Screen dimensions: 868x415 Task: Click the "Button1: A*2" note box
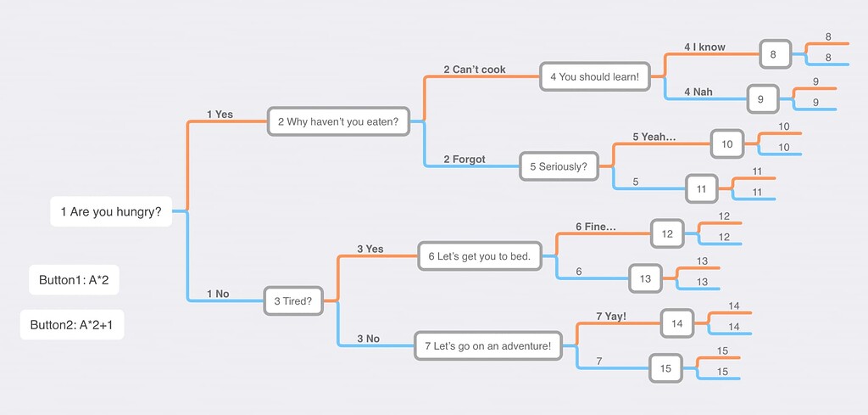pos(74,280)
